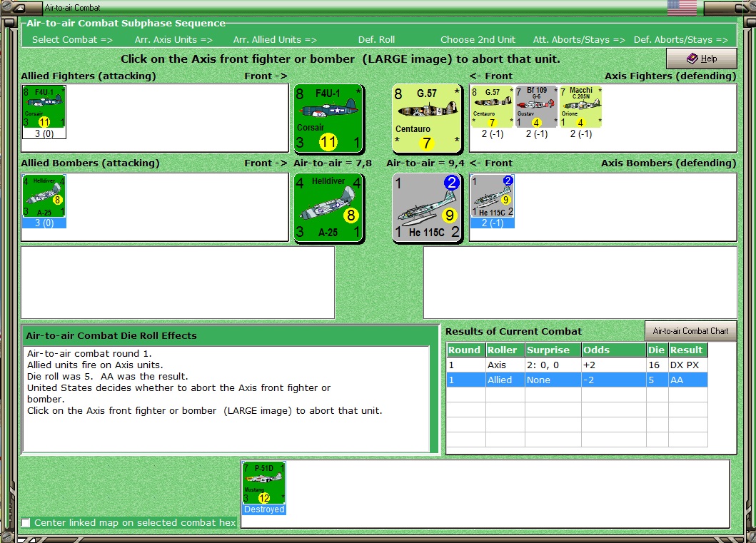Image resolution: width=756 pixels, height=543 pixels.
Task: Click the Att. Aborts/Stays subphase label
Action: coord(579,40)
